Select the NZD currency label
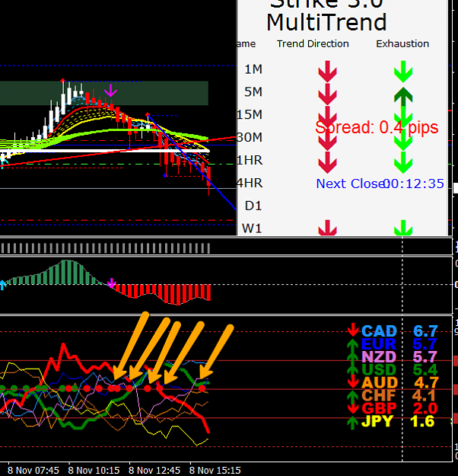The width and height of the screenshot is (458, 476). [379, 357]
